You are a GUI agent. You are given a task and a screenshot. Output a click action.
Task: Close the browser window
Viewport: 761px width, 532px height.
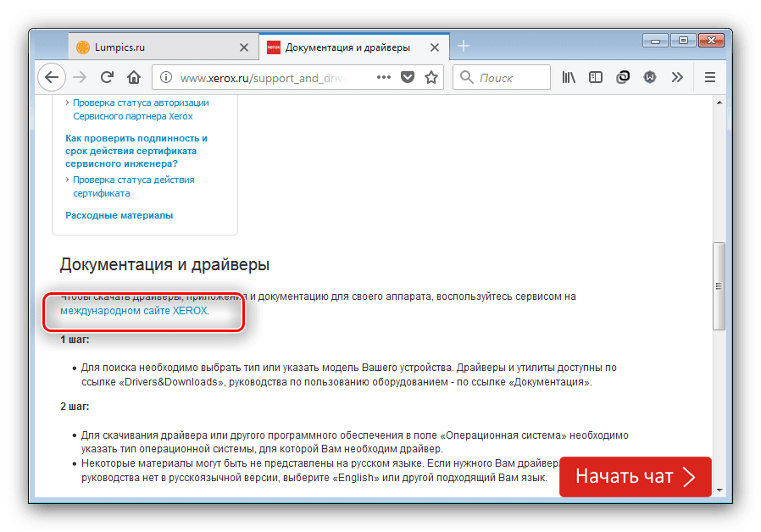[712, 41]
